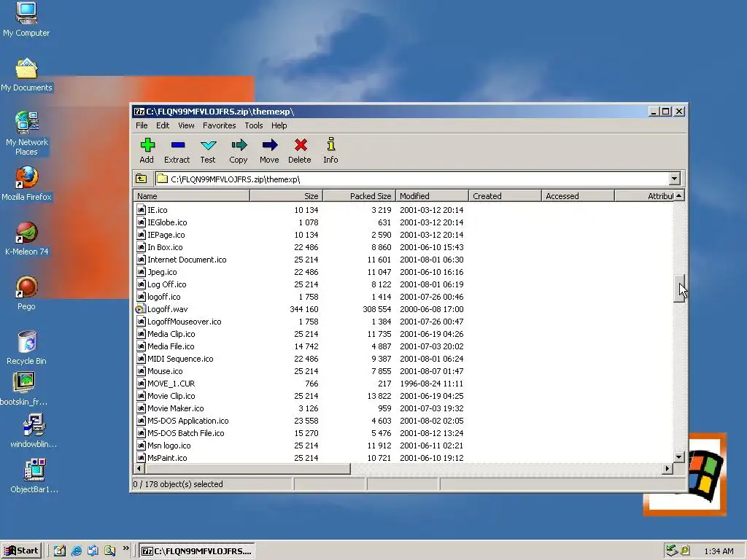
Task: Click the magnifier folder quick launch icon
Action: [110, 551]
